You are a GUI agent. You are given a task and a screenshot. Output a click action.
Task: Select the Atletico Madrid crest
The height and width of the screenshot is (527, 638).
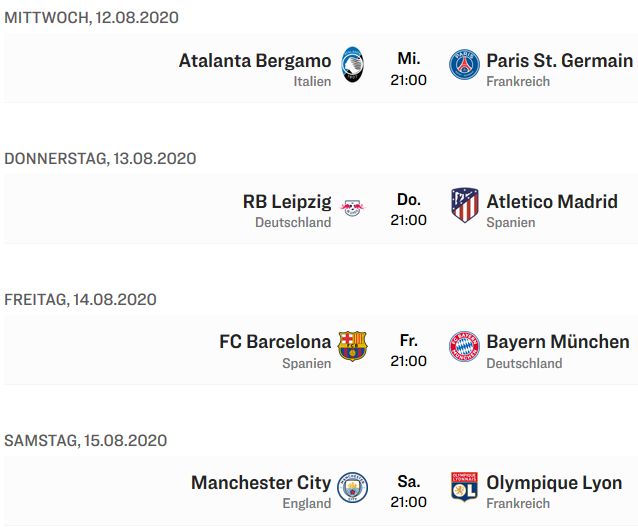pos(464,205)
